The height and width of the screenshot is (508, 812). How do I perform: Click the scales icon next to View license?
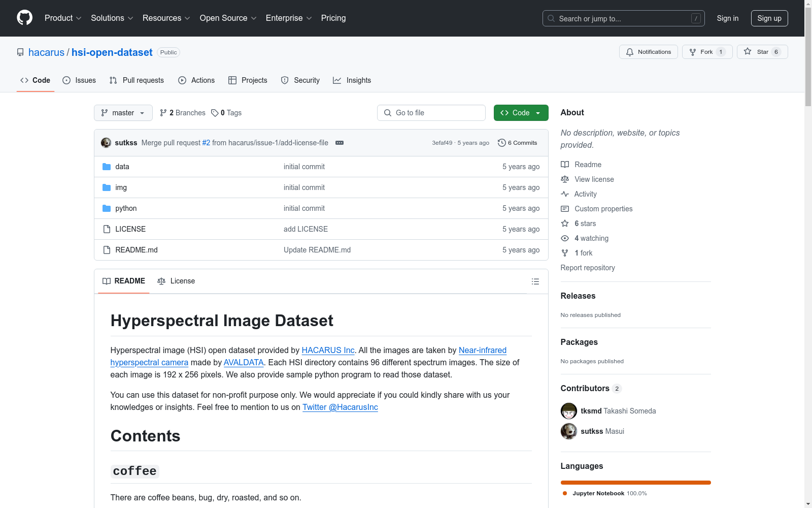[x=565, y=179]
